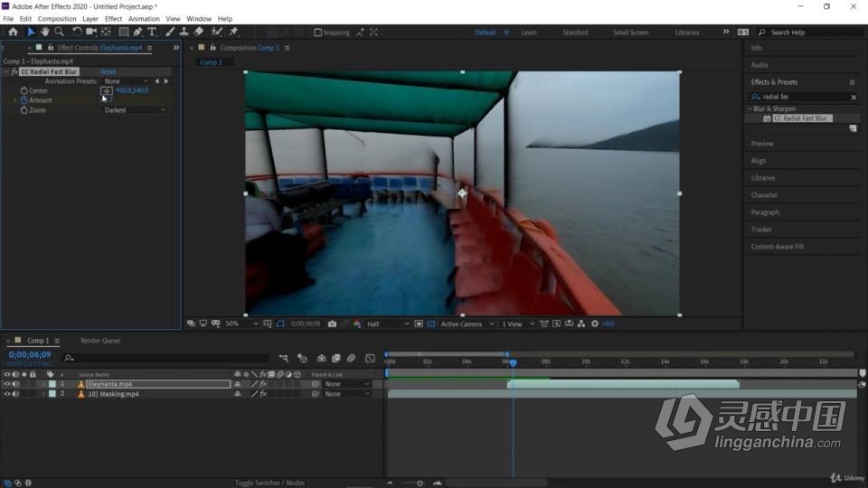Open the Active Camera dropdown
The width and height of the screenshot is (868, 488).
coord(467,324)
